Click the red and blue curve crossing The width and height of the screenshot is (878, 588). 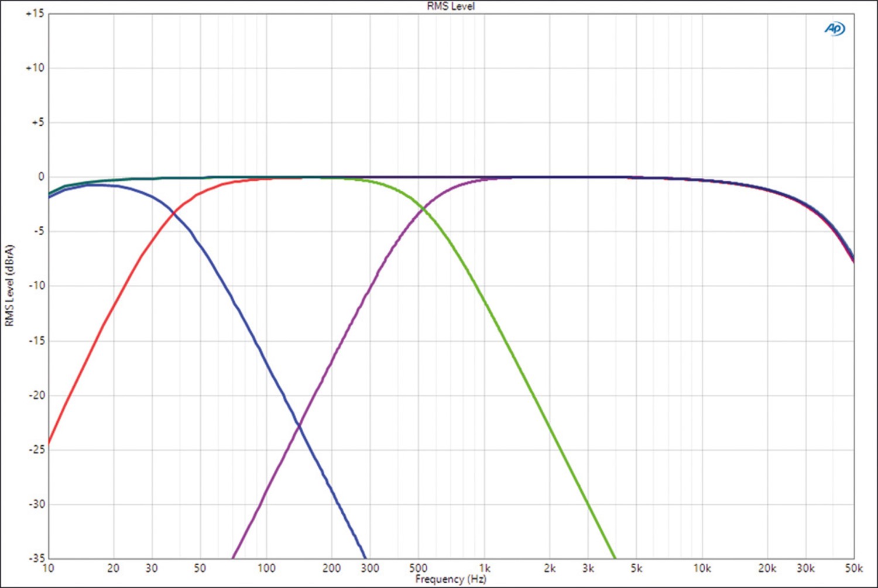pos(174,213)
